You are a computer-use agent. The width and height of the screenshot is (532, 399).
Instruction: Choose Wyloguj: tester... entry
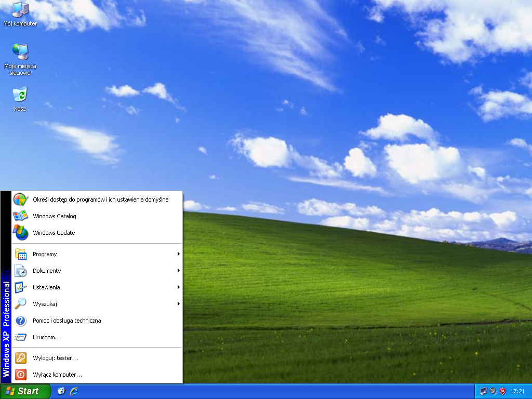coord(97,358)
